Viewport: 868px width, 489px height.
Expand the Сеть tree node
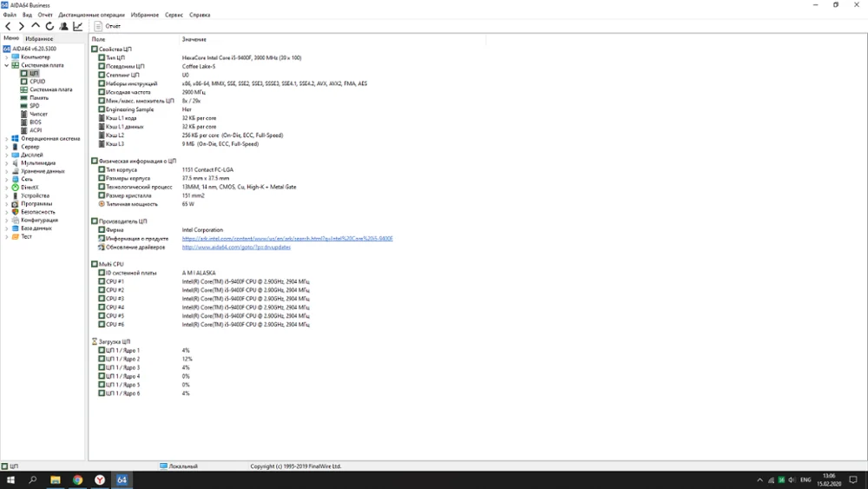click(x=7, y=180)
